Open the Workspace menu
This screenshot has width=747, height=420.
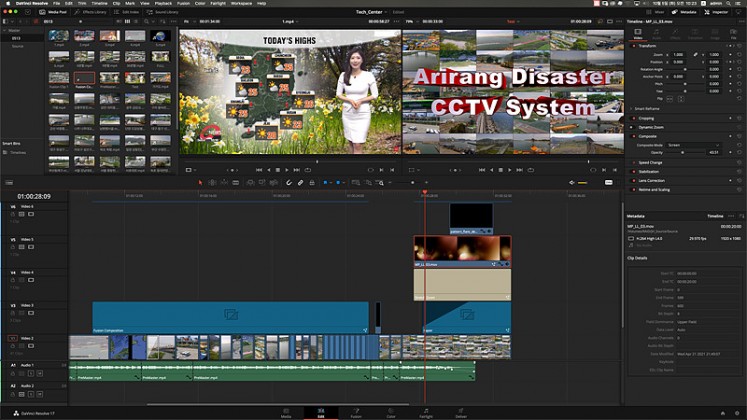(242, 3)
